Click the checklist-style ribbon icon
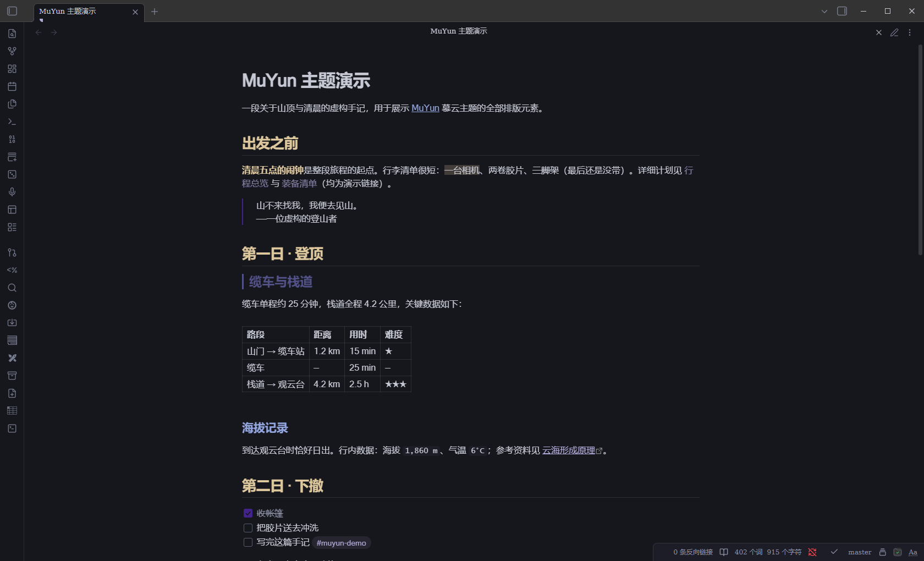The height and width of the screenshot is (561, 924). coord(12,227)
